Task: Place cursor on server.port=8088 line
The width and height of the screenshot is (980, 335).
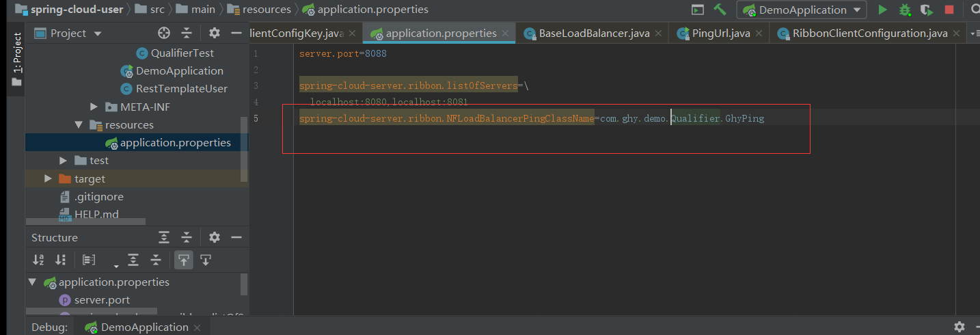Action: [x=343, y=53]
